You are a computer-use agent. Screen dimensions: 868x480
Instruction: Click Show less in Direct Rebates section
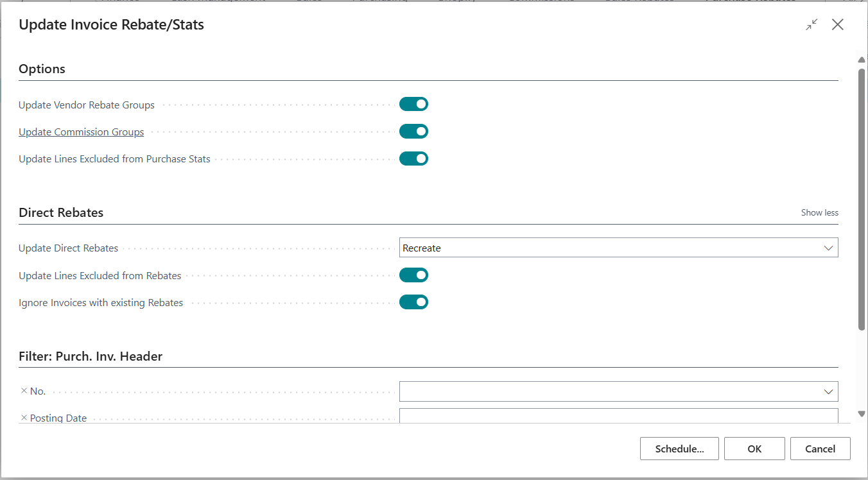pos(819,212)
